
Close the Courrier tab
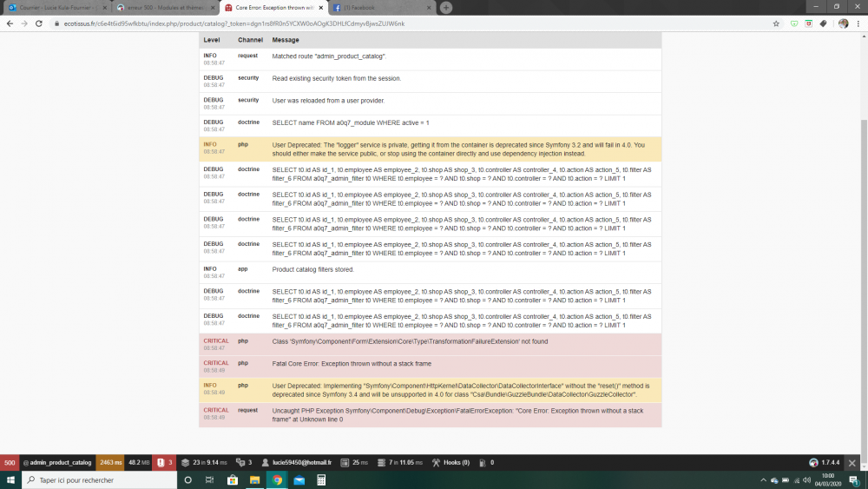click(x=105, y=8)
